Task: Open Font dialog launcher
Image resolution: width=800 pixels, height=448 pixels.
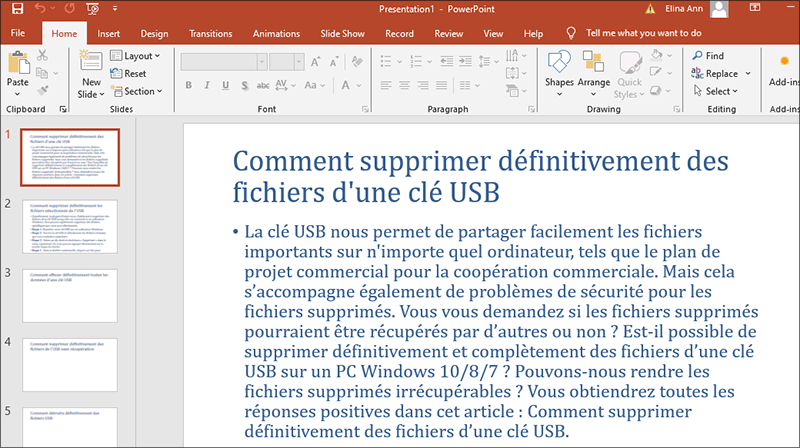Action: pos(365,109)
